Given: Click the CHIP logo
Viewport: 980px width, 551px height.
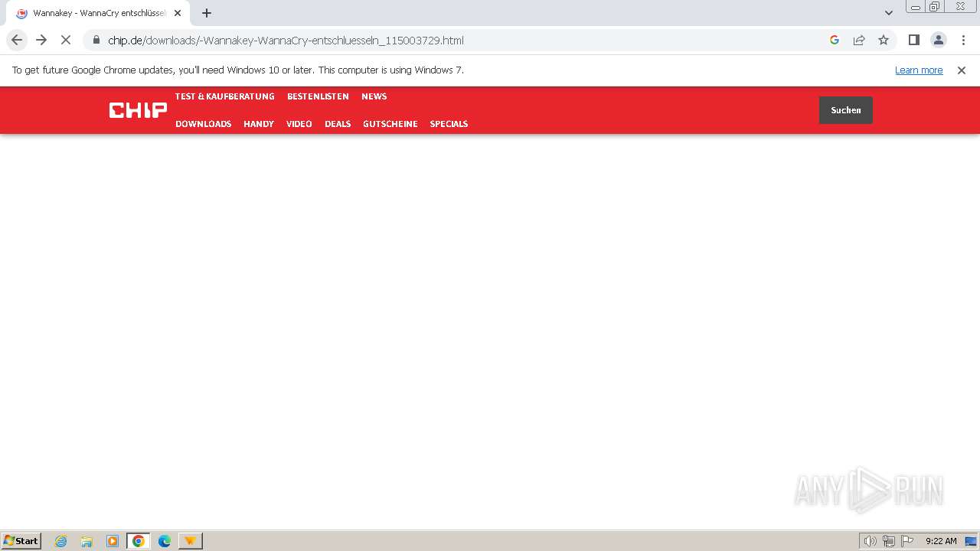Looking at the screenshot, I should (x=138, y=110).
